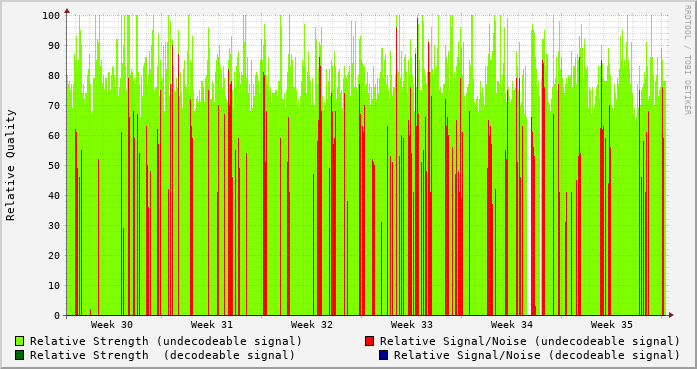Click the RRDTOOL / TOBI OETIKER watermark
The image size is (697, 369).
pyautogui.click(x=687, y=60)
